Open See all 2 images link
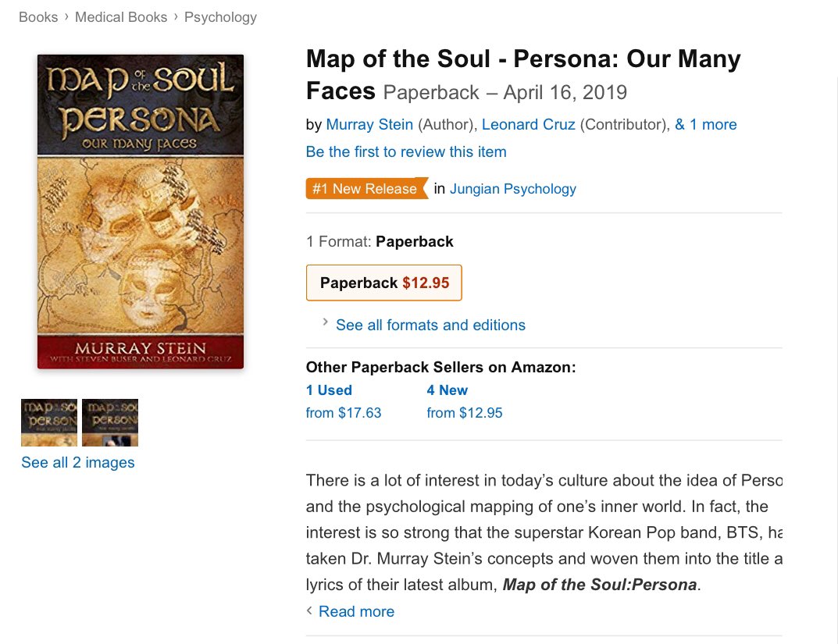The image size is (838, 644). pyautogui.click(x=78, y=462)
